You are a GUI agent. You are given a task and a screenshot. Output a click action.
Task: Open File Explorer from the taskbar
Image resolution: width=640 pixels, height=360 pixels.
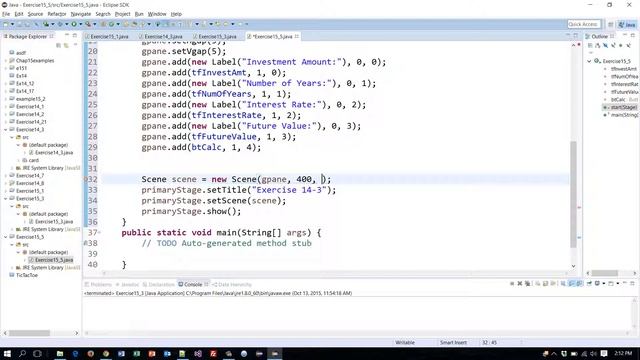[60, 353]
